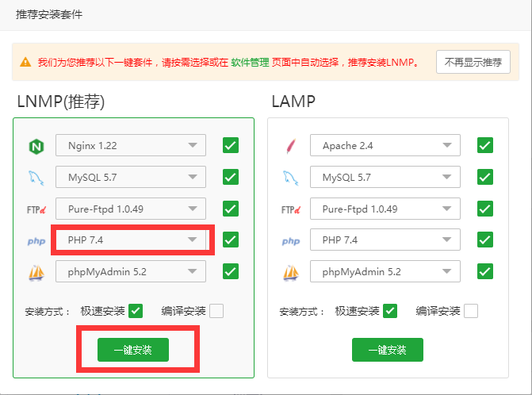Click the LAMP heading

293,102
